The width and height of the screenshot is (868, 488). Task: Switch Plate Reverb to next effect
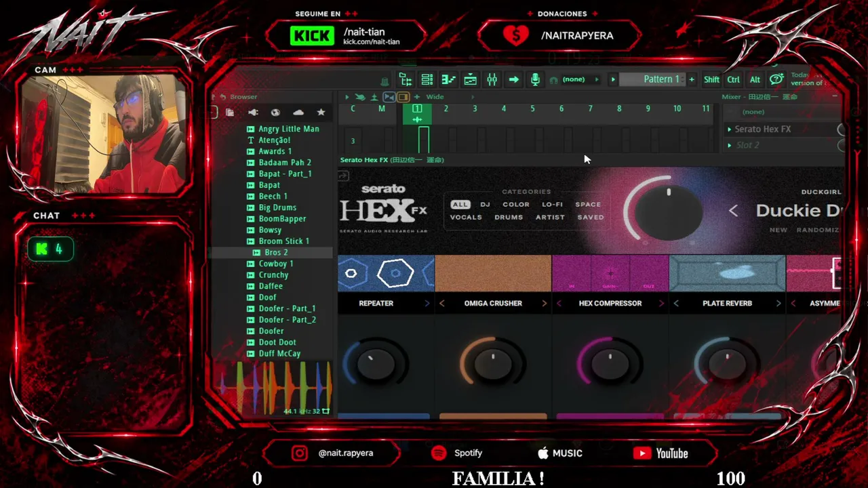tap(778, 304)
